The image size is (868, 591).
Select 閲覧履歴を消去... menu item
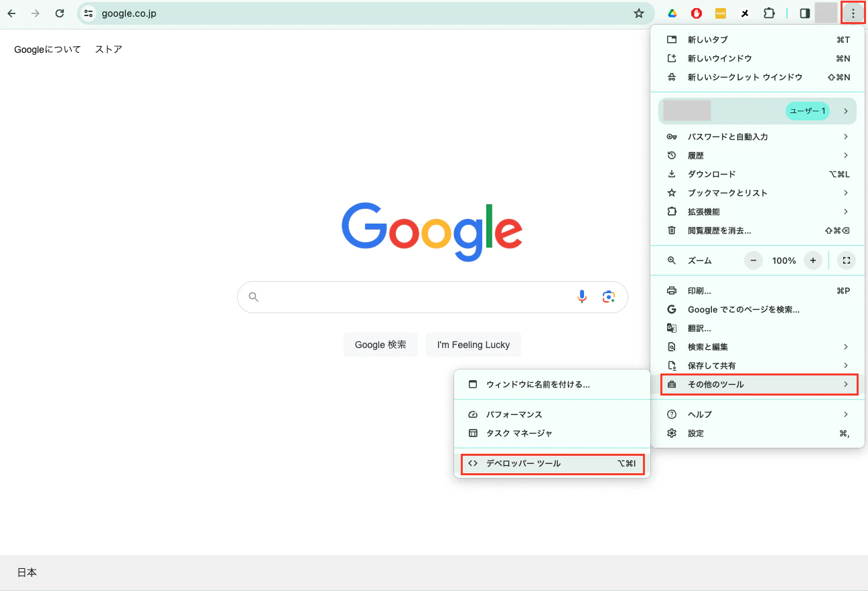click(x=759, y=230)
